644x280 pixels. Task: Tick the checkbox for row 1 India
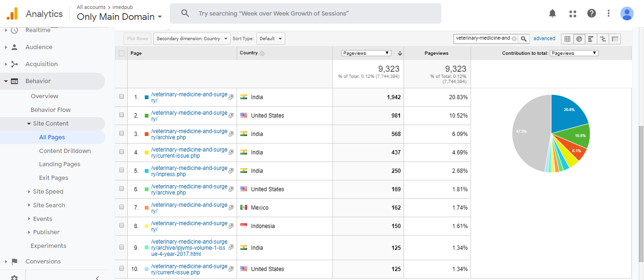click(122, 96)
